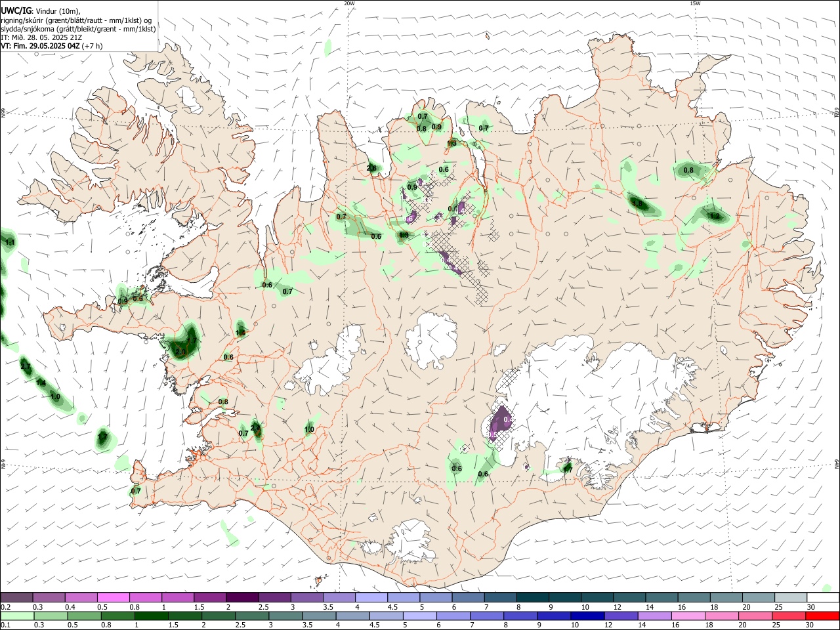Pick the lavender 4–4.5 snow legend swatch
The width and height of the screenshot is (840, 630).
[371, 597]
